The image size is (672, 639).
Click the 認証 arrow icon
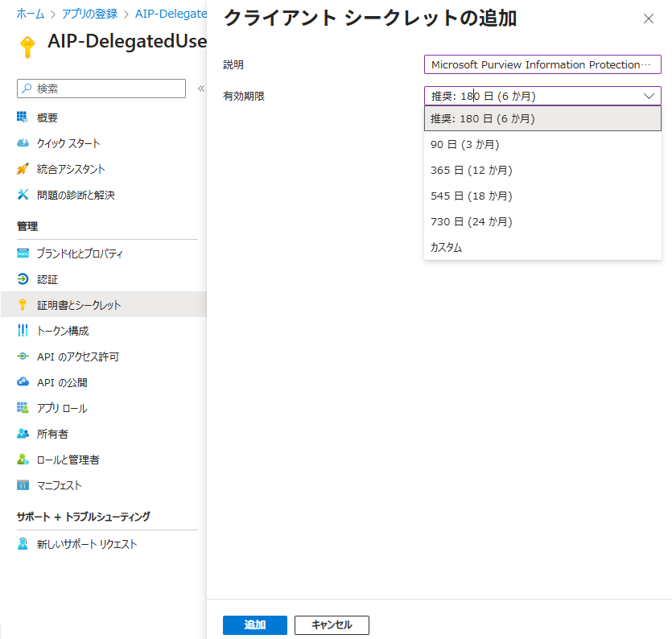click(23, 279)
